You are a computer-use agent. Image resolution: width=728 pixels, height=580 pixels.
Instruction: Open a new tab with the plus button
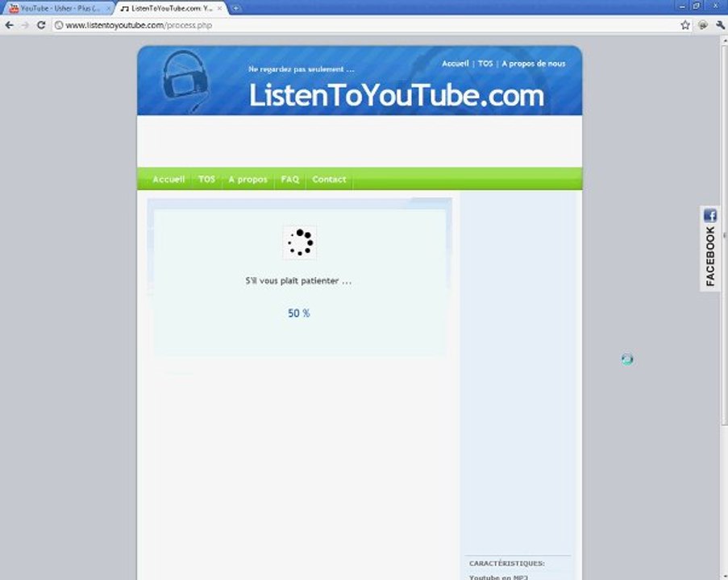236,8
